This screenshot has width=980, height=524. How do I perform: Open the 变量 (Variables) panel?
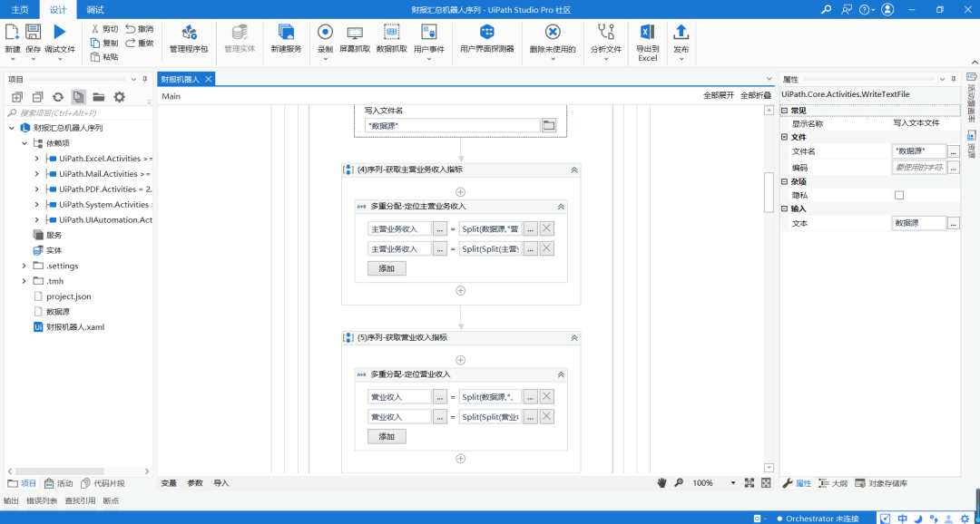point(169,483)
